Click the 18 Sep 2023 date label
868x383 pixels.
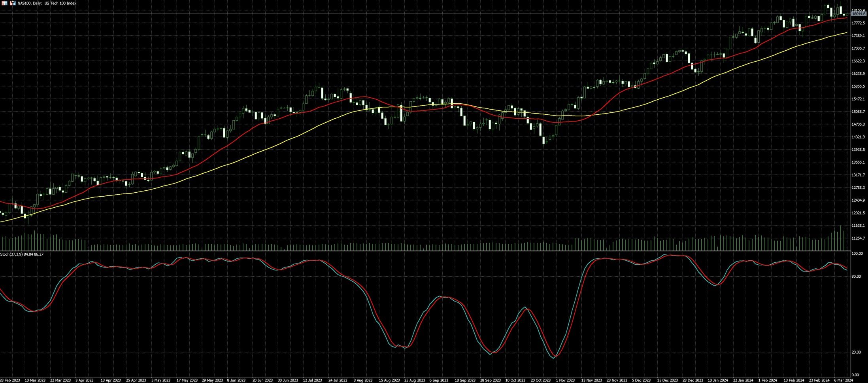tap(464, 380)
